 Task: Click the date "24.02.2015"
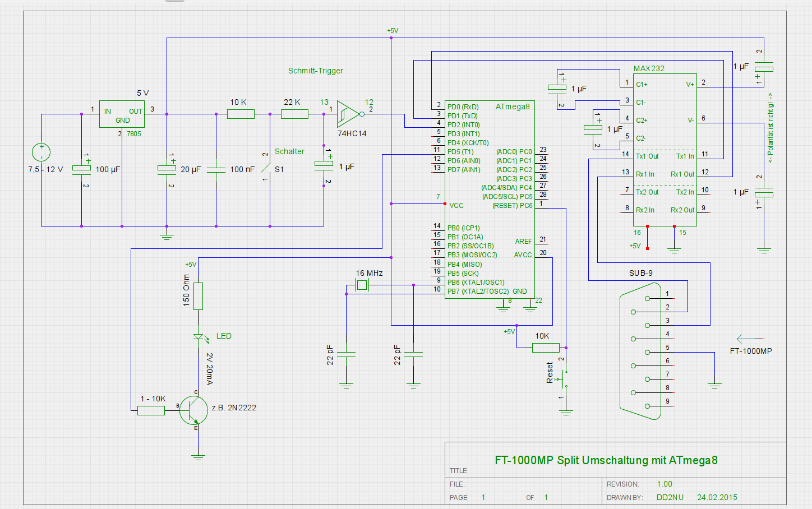(717, 497)
